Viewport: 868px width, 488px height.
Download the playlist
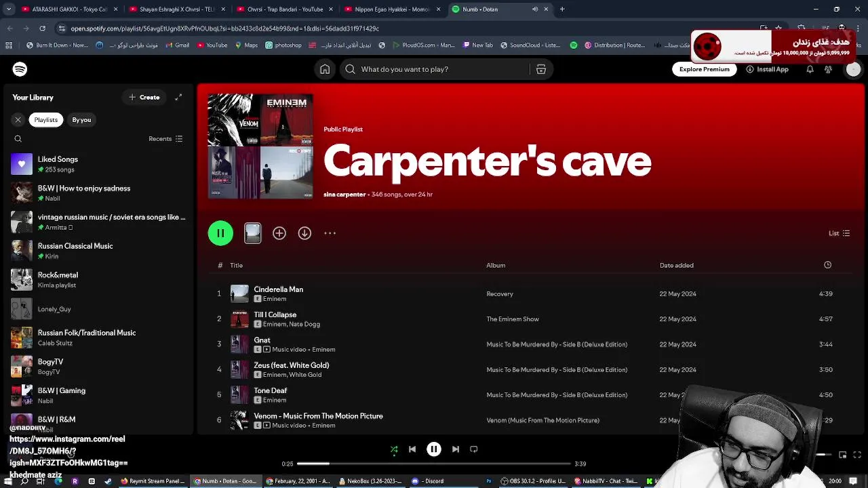coord(304,233)
